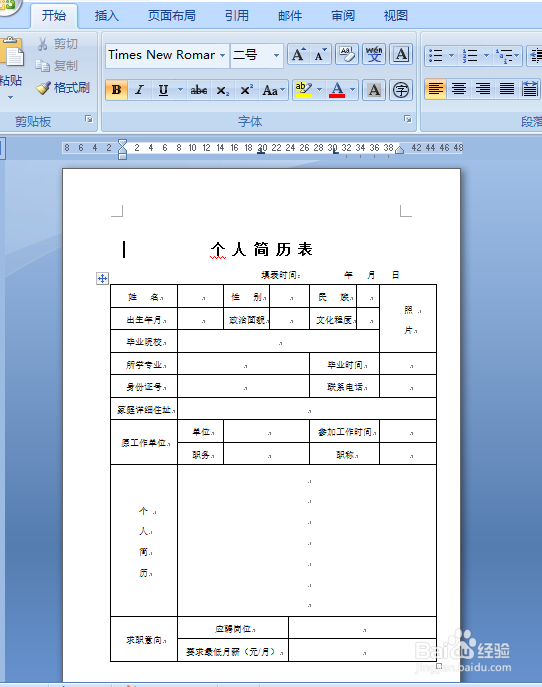Viewport: 542px width, 687px height.
Task: Switch to the 开始 (Home) tab
Action: [54, 16]
